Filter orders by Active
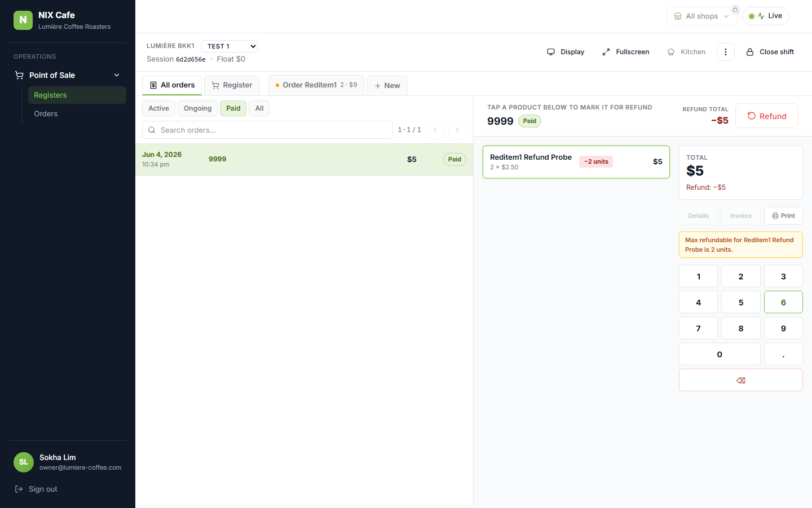This screenshot has height=508, width=812. (x=158, y=108)
